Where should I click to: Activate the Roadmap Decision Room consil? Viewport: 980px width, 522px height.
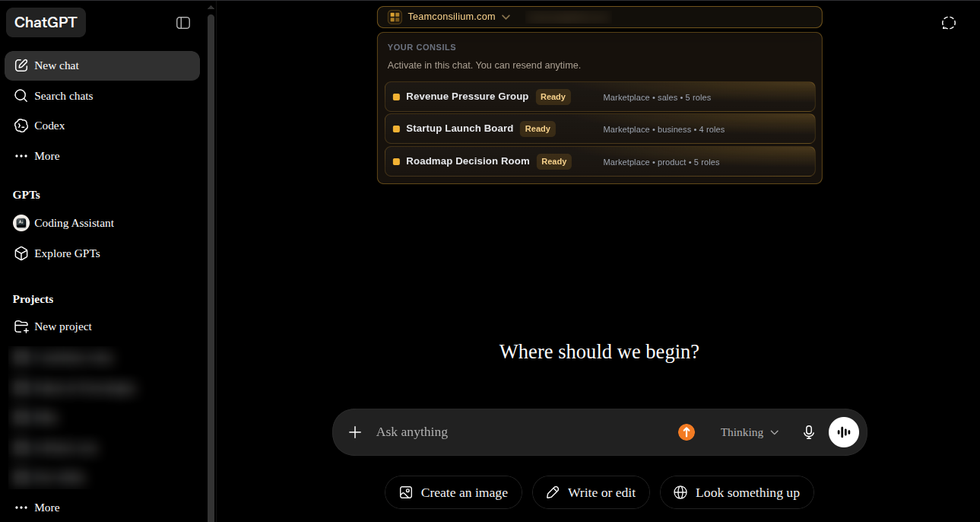[x=600, y=161]
